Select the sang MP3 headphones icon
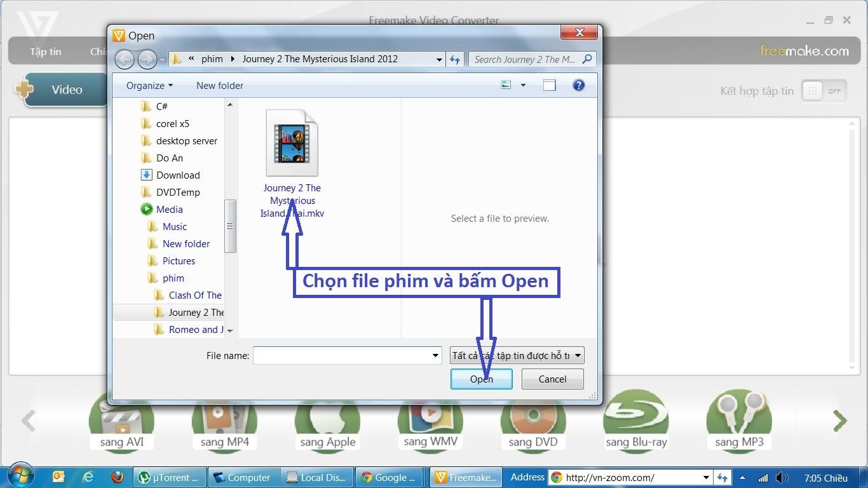Image resolution: width=868 pixels, height=488 pixels. click(739, 421)
